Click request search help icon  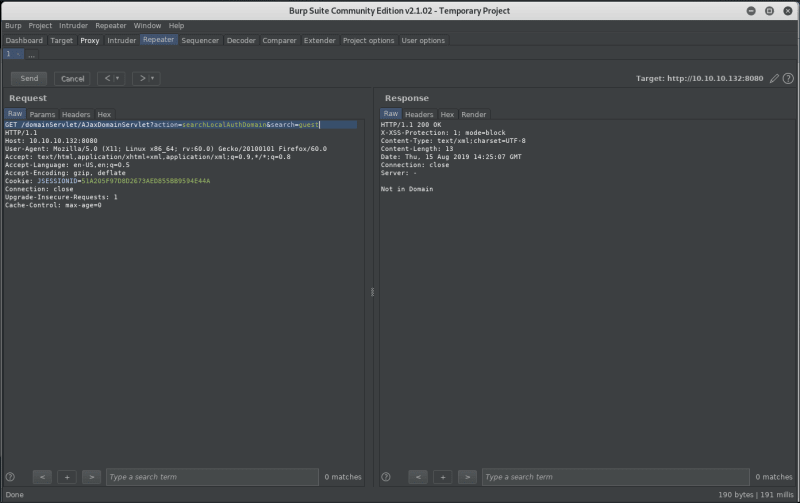click(x=10, y=477)
